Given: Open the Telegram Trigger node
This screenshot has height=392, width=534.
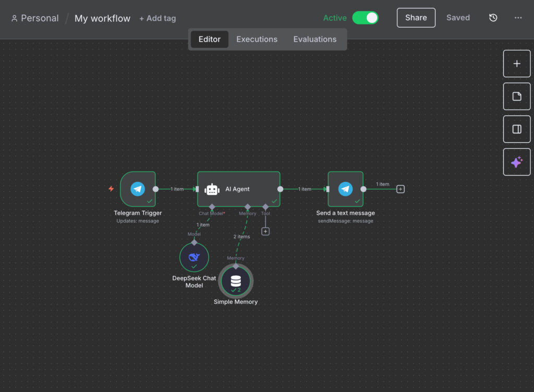Looking at the screenshot, I should pos(138,189).
